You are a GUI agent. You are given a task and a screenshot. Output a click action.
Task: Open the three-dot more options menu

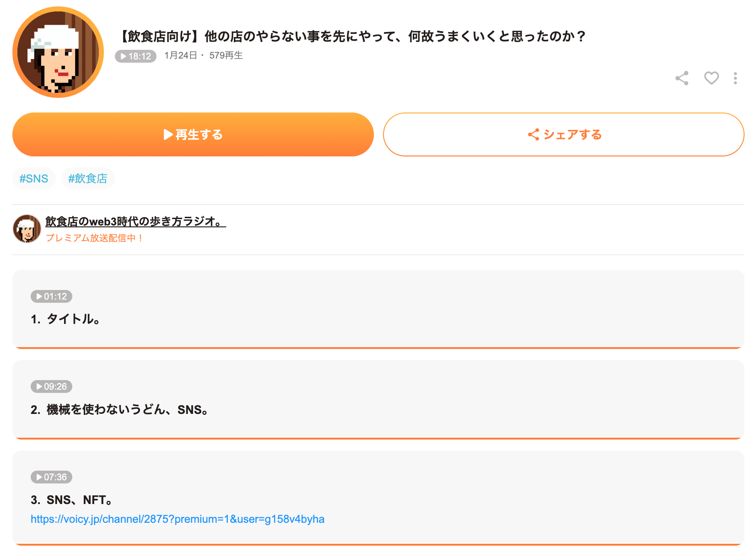[735, 78]
